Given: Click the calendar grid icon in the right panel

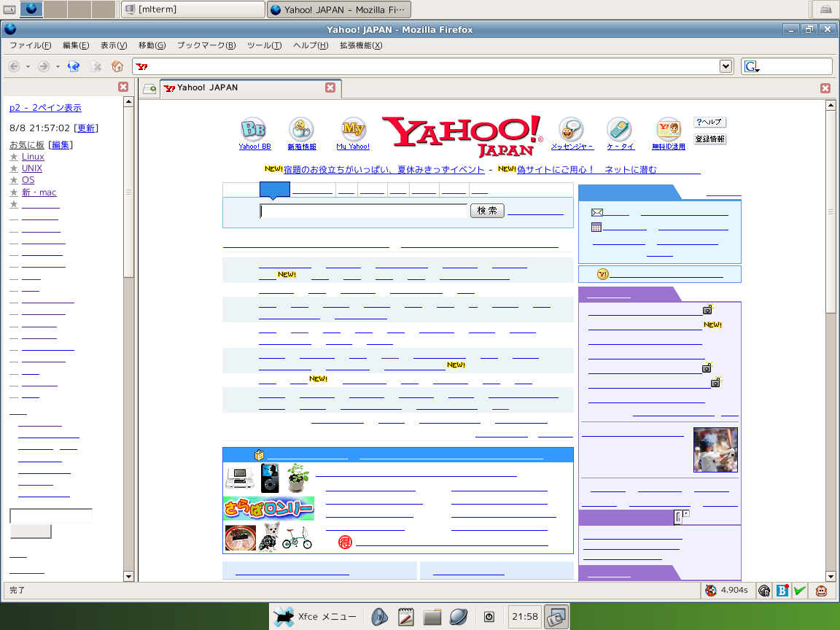Looking at the screenshot, I should (x=596, y=227).
